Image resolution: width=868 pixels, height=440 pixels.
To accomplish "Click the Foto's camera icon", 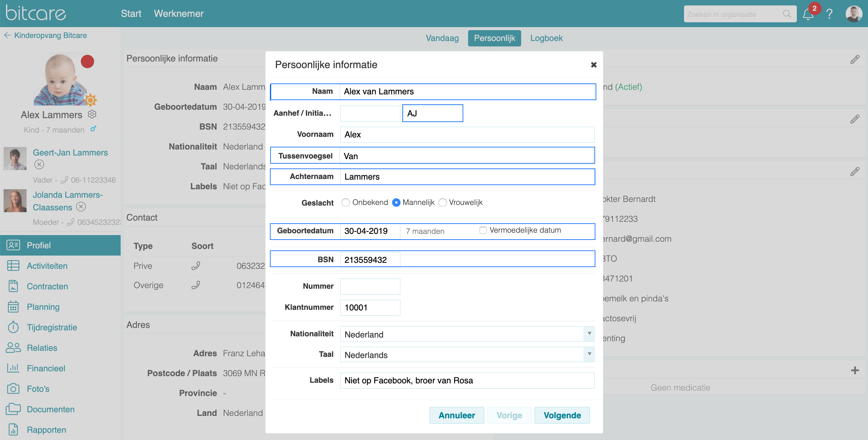I will pos(13,388).
